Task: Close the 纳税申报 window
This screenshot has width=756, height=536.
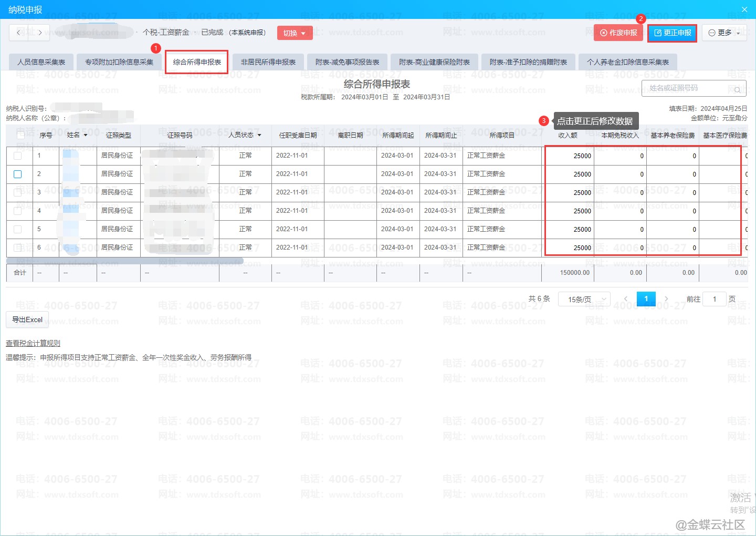Action: click(744, 9)
